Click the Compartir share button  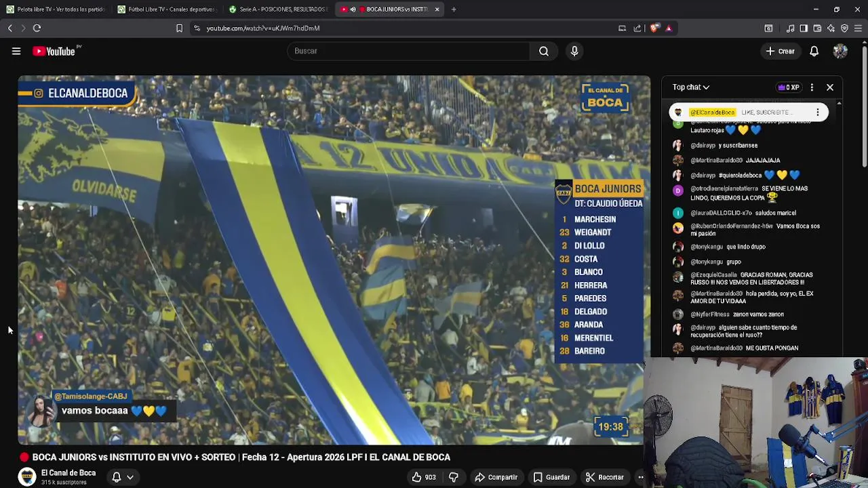[x=496, y=477]
